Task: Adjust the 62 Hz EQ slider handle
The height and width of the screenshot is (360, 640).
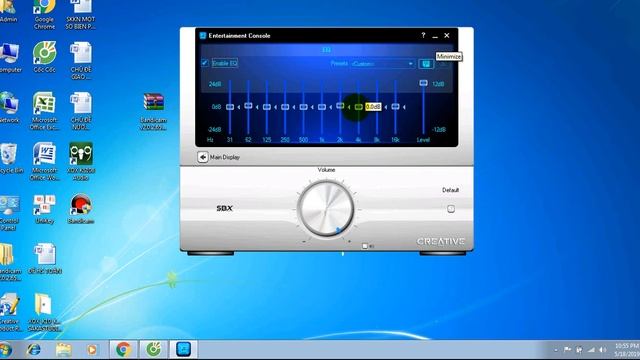Action: 248,106
